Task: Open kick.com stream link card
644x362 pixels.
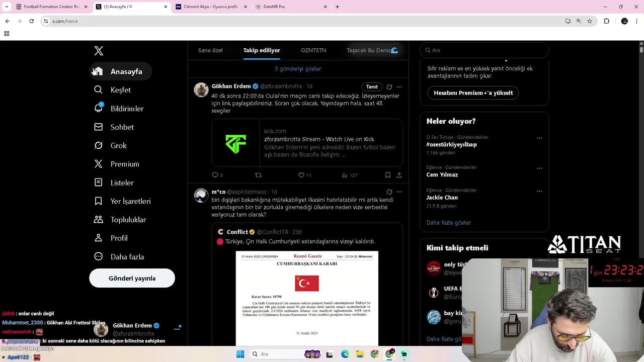Action: click(x=307, y=143)
